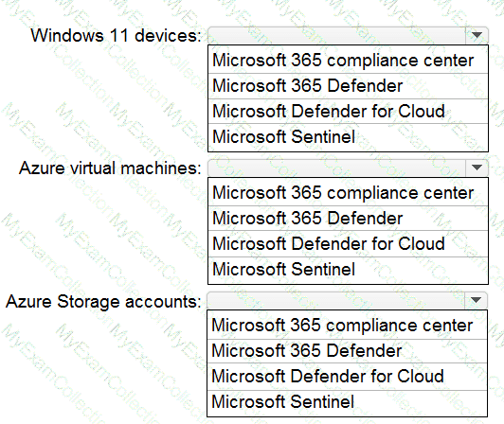504x424 pixels.
Task: Select Microsoft 365 compliance center for Windows 11 devices
Action: [348, 60]
